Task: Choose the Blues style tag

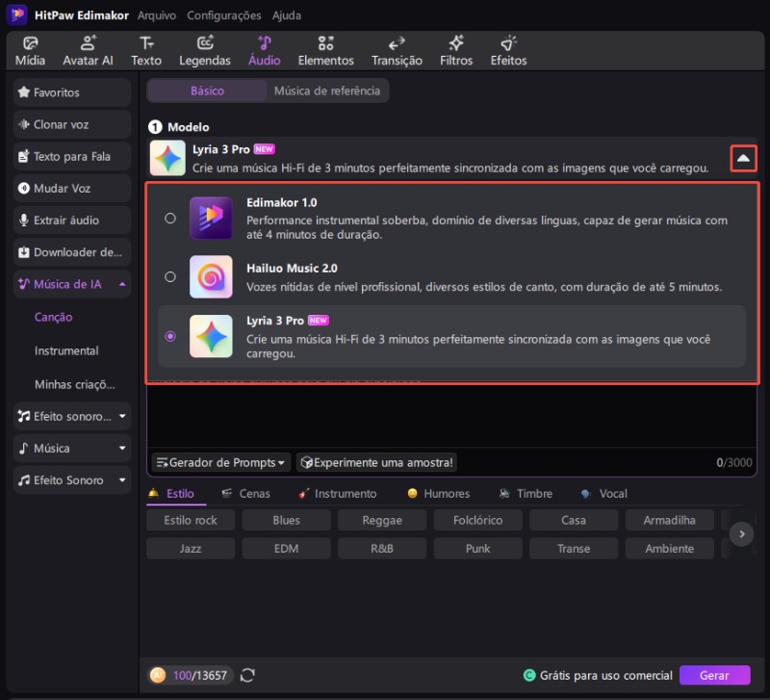Action: (x=286, y=520)
